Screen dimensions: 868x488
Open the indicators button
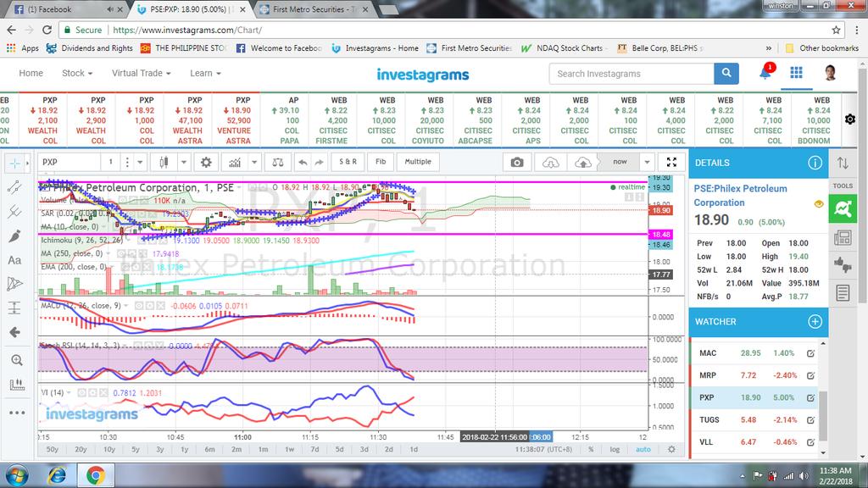[x=235, y=162]
